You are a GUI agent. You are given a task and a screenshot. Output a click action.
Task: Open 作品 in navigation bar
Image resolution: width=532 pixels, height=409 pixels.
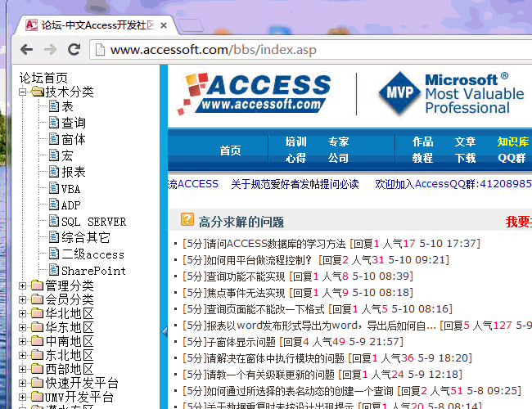click(x=423, y=142)
